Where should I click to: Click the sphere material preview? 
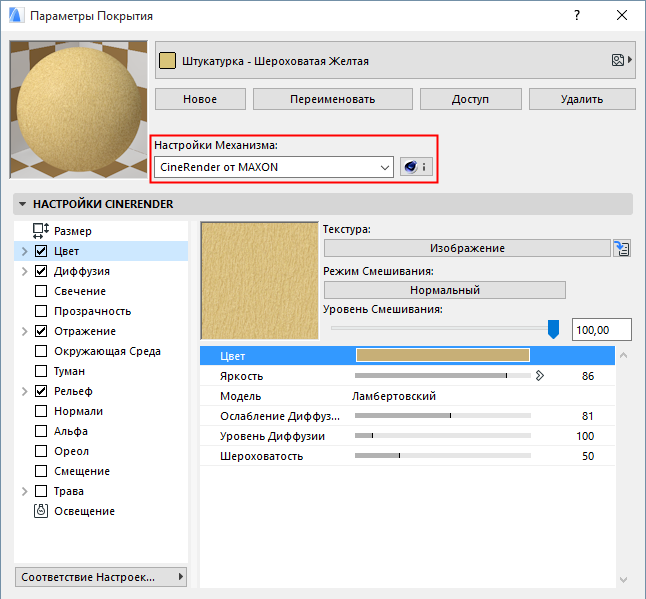coord(78,110)
